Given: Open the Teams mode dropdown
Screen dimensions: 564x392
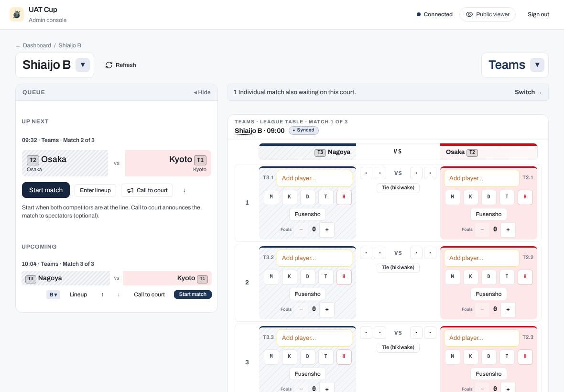Looking at the screenshot, I should click(537, 65).
